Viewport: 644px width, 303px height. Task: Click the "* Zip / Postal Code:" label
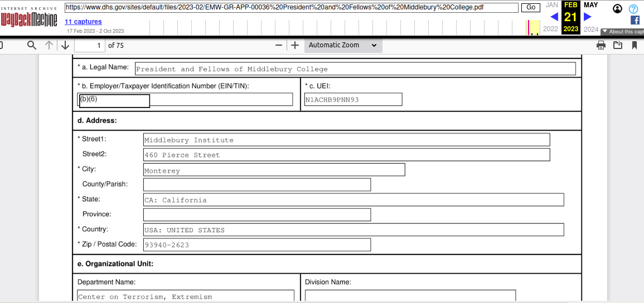click(x=107, y=245)
